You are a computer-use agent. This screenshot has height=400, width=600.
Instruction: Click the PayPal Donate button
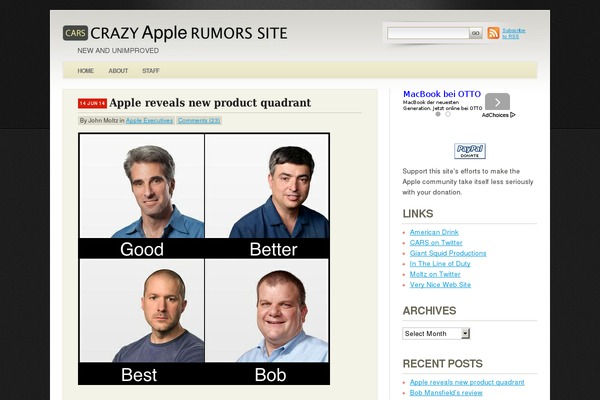tap(470, 151)
